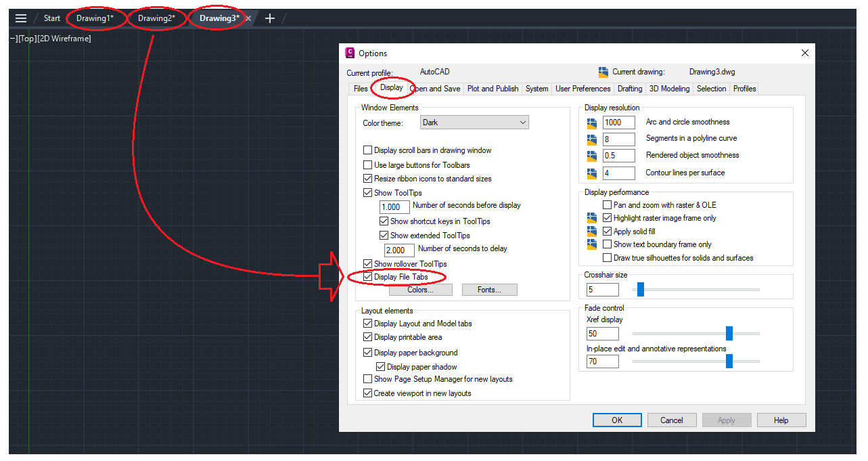This screenshot has height=461, width=868.
Task: Open the Color theme dropdown
Action: point(522,122)
